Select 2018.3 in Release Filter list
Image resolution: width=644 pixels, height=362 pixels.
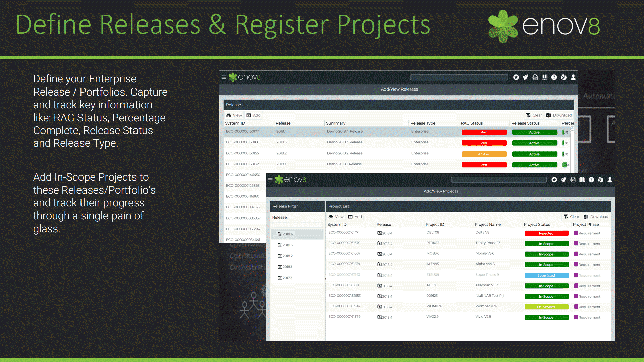click(297, 245)
